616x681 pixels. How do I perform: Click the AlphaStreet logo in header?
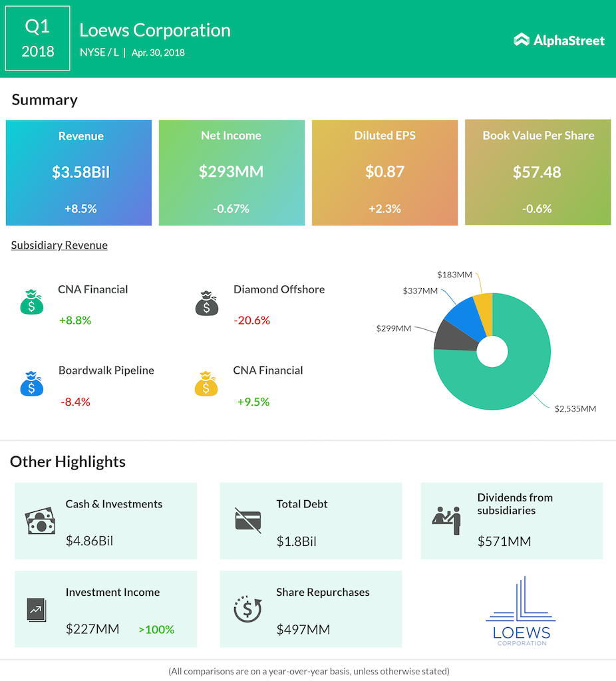pos(559,40)
